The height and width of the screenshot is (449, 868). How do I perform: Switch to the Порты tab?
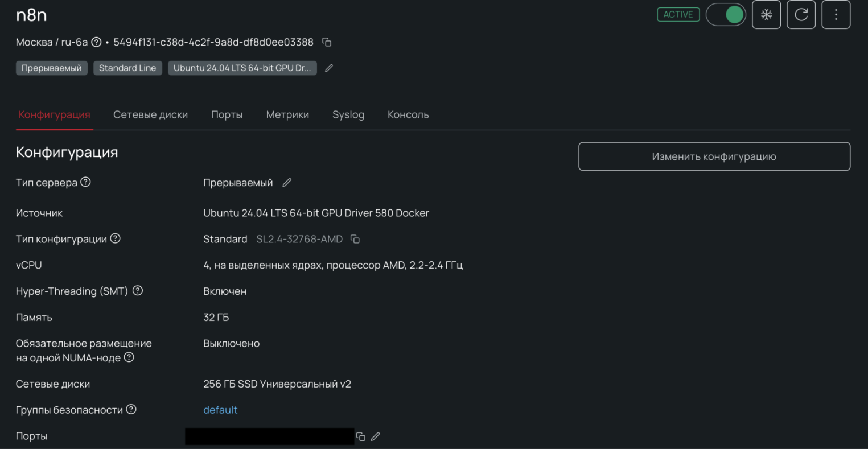[x=227, y=114]
